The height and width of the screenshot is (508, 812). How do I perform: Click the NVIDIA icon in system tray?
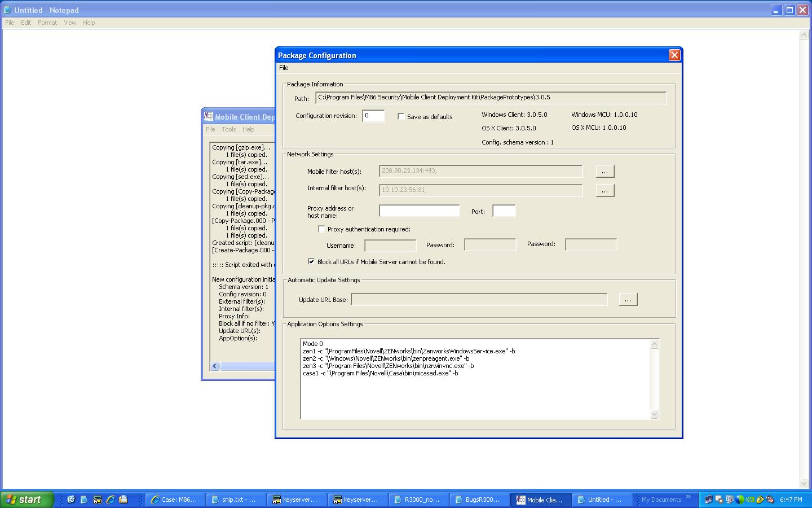[750, 500]
